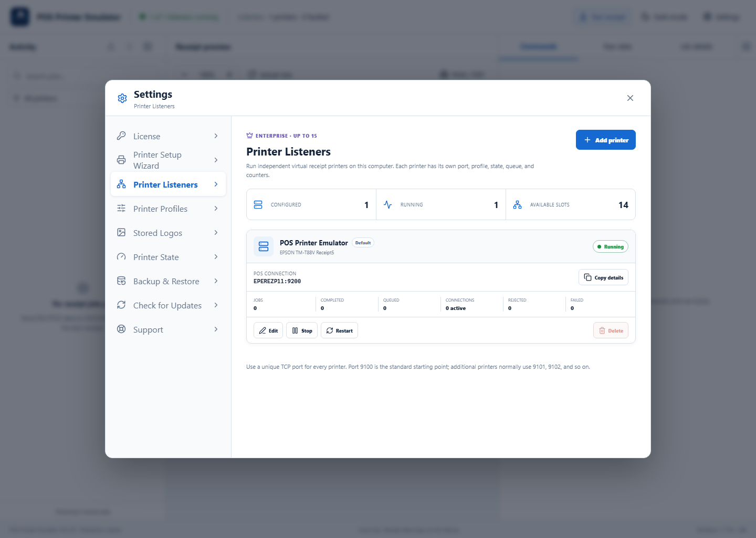Delete the POS Printer Emulator listener

coord(611,330)
